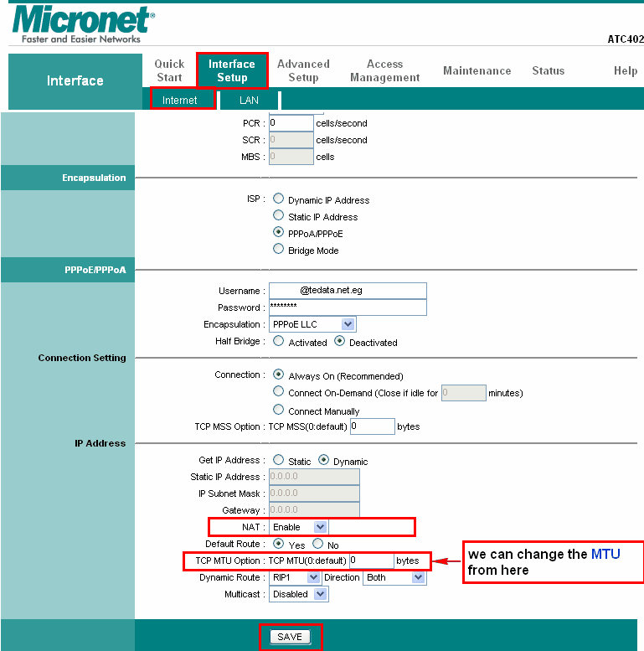Click the Username input field

[348, 290]
